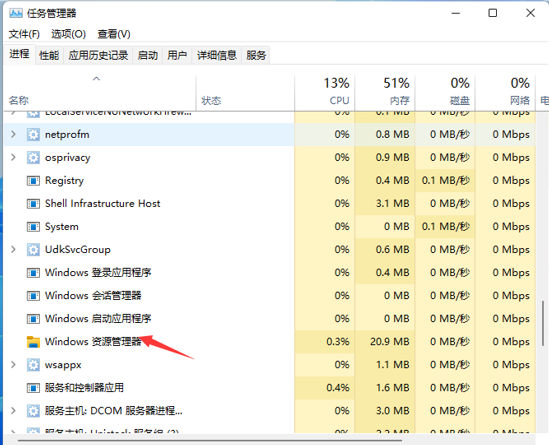Click the Windows 资源管理器 folder icon
Screen dimensions: 549x445
(x=33, y=342)
